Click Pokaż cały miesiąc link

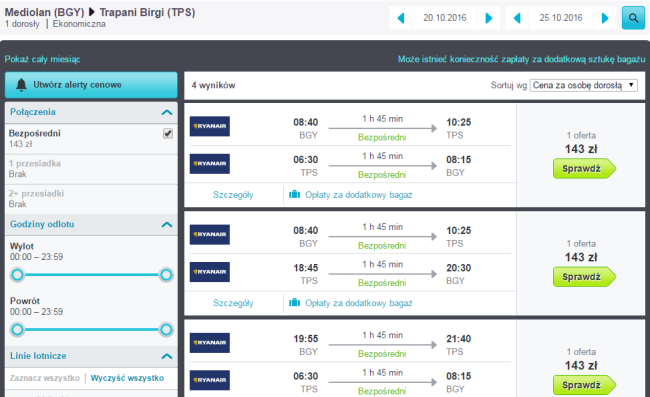[x=42, y=59]
